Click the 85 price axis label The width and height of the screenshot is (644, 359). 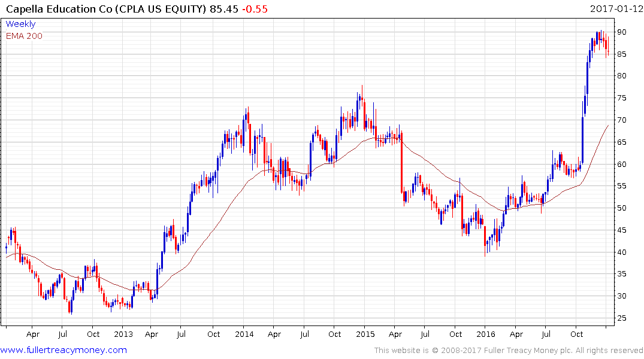tap(621, 54)
